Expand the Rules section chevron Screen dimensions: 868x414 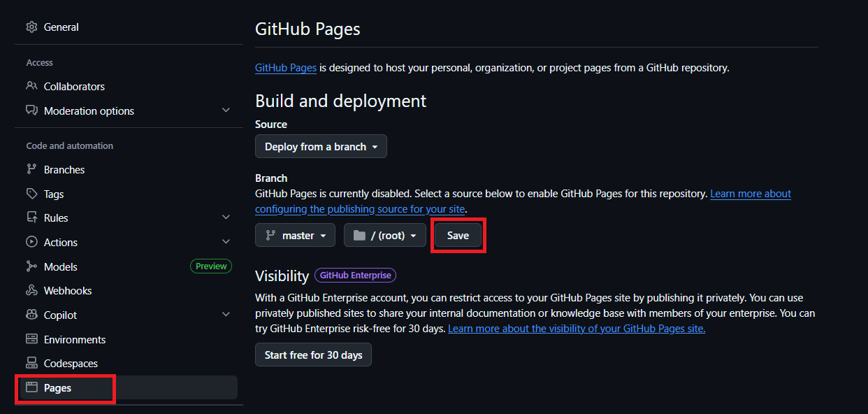click(x=226, y=217)
